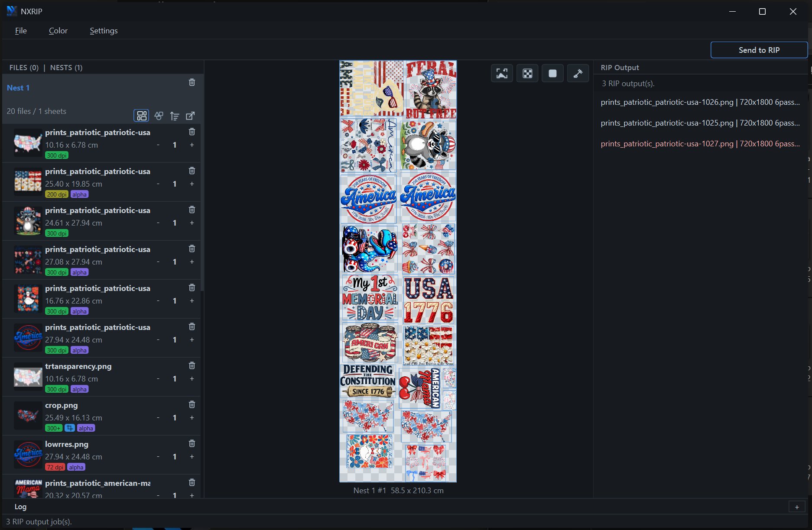Select the Nest 1 title

(x=18, y=88)
